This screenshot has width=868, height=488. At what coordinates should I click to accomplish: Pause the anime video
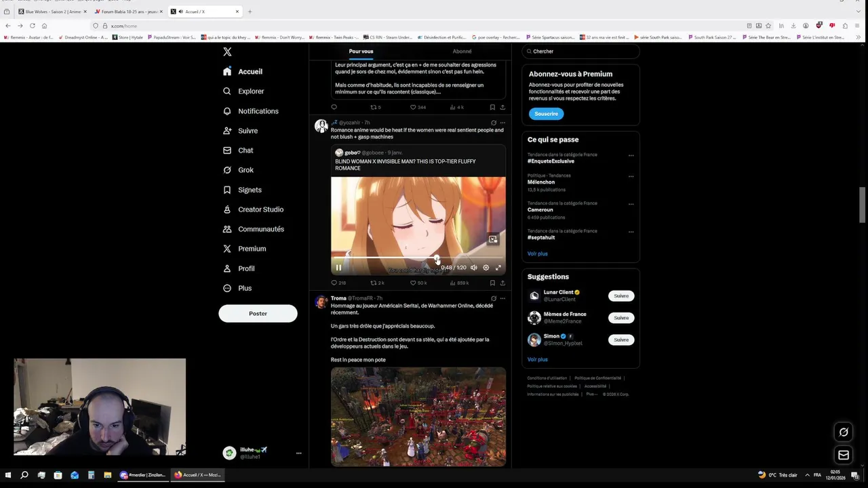tap(338, 268)
